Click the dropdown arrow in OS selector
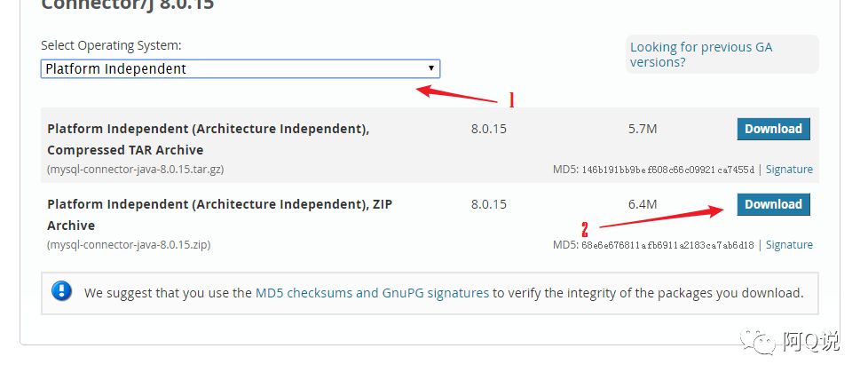The width and height of the screenshot is (868, 380). (430, 68)
